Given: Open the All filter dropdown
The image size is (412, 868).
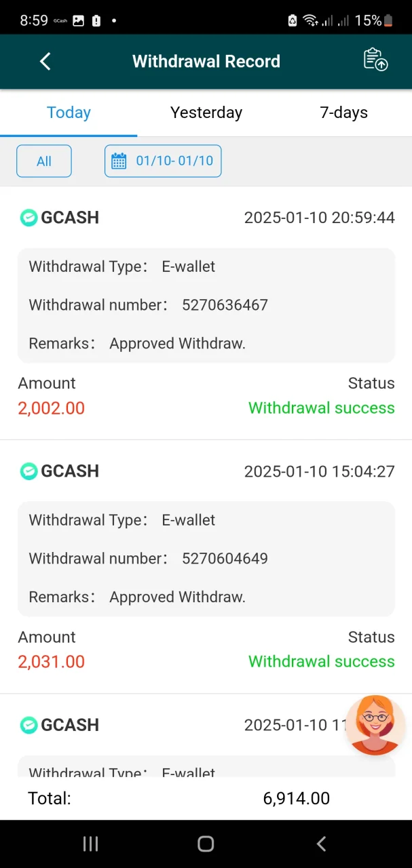Looking at the screenshot, I should point(44,161).
